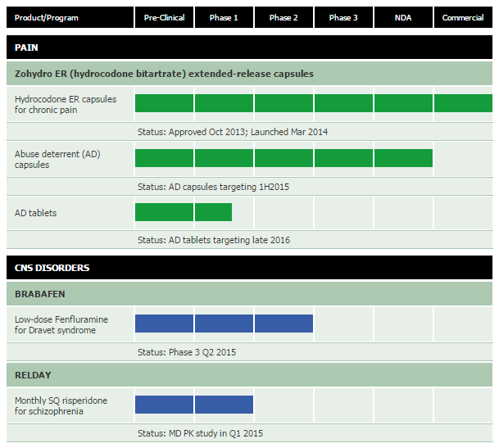The width and height of the screenshot is (499, 448).
Task: Click Hydrocodone ER green Commercial progress bar
Action: (464, 103)
